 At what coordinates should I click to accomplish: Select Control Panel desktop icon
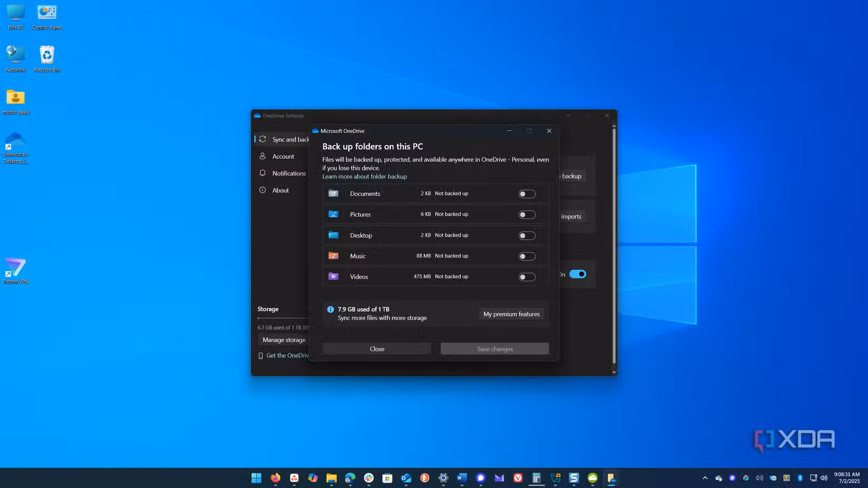pos(47,16)
